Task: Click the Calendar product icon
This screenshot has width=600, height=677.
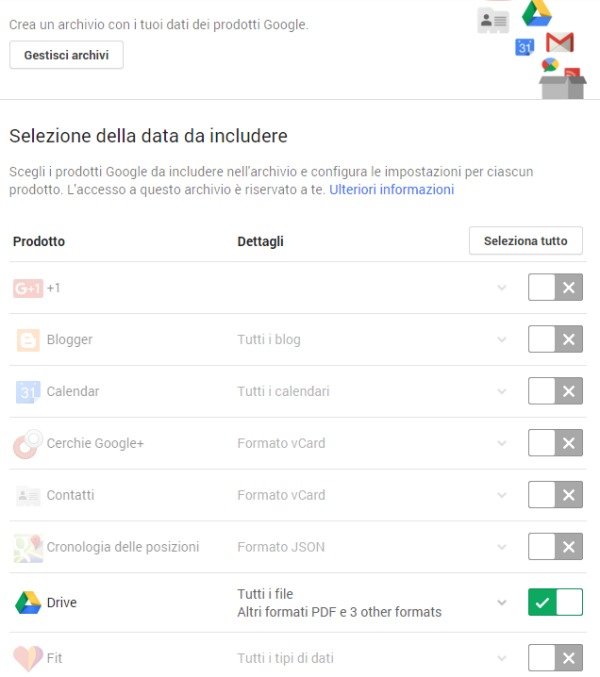Action: 28,392
